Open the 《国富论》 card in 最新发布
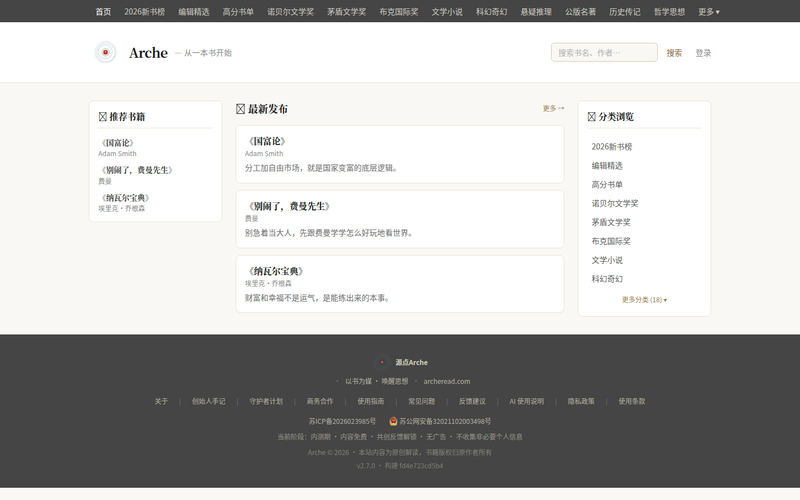800x500 pixels. 400,154
